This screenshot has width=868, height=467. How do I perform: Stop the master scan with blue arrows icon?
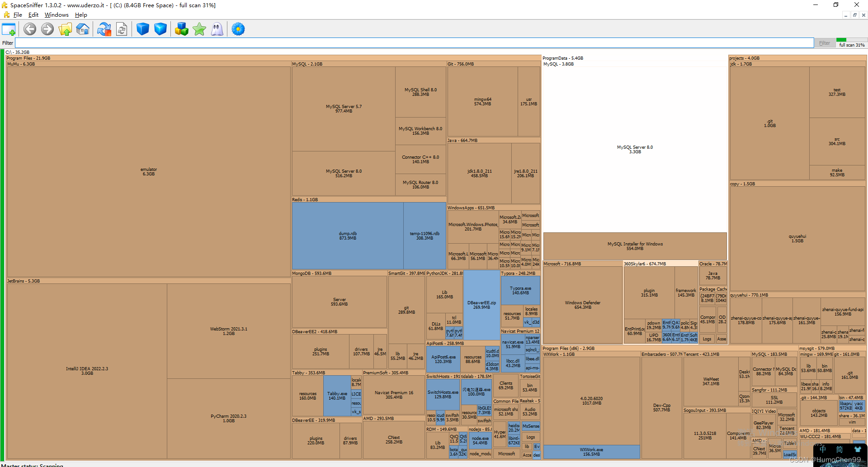pos(104,29)
